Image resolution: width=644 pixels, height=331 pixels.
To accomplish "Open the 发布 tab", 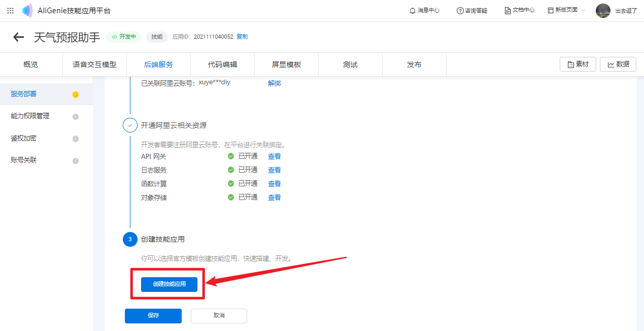I will pyautogui.click(x=414, y=64).
